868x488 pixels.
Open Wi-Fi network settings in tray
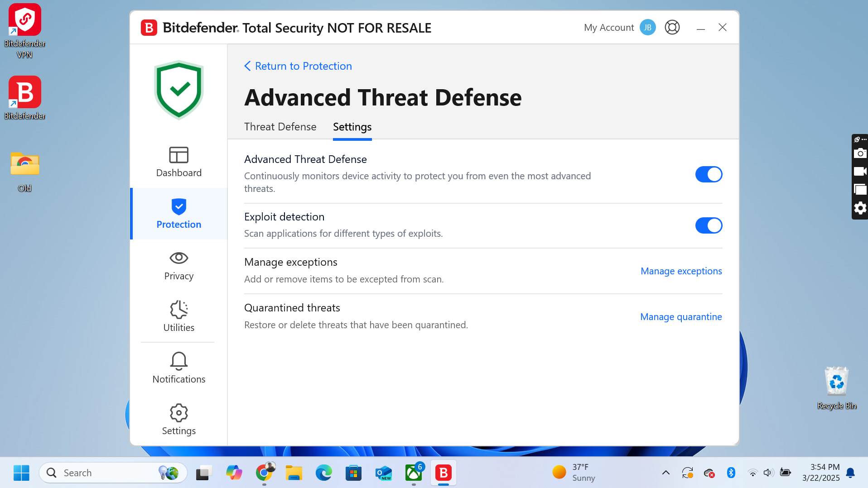pos(752,473)
